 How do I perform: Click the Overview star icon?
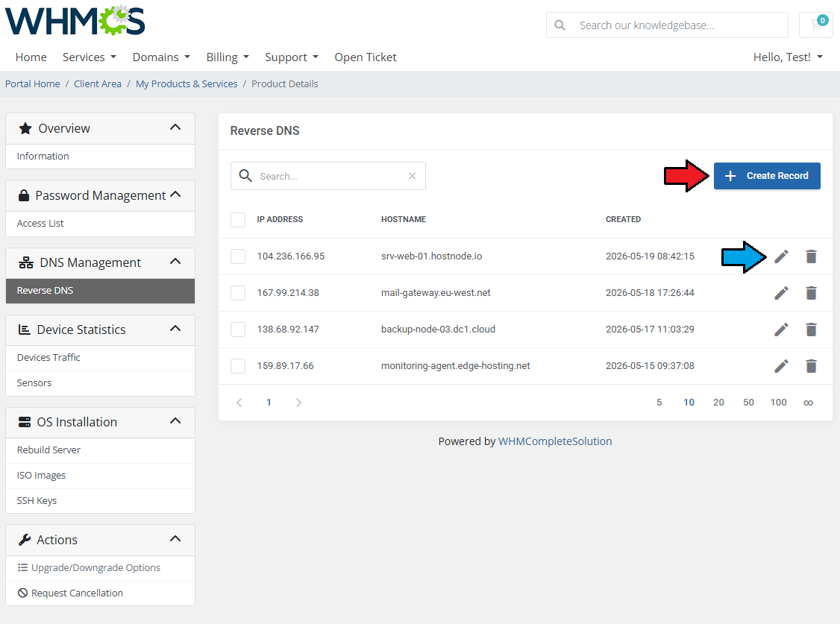click(x=25, y=128)
